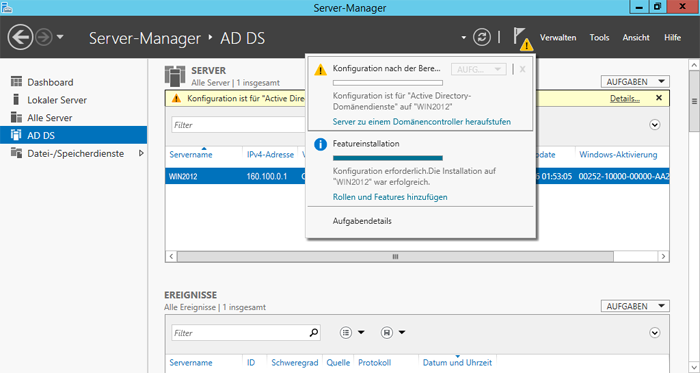Click Server-Manager title bar app icon
Viewport: 700px width, 373px height.
[x=6, y=7]
